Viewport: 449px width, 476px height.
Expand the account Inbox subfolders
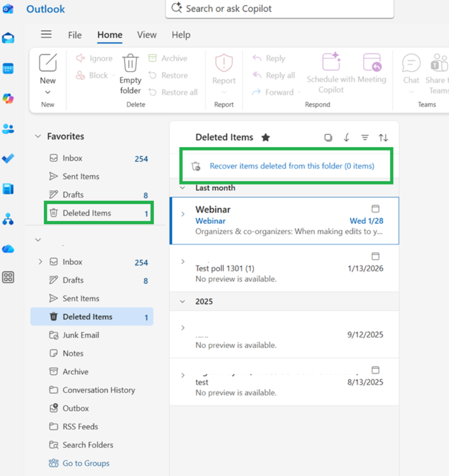coord(40,262)
